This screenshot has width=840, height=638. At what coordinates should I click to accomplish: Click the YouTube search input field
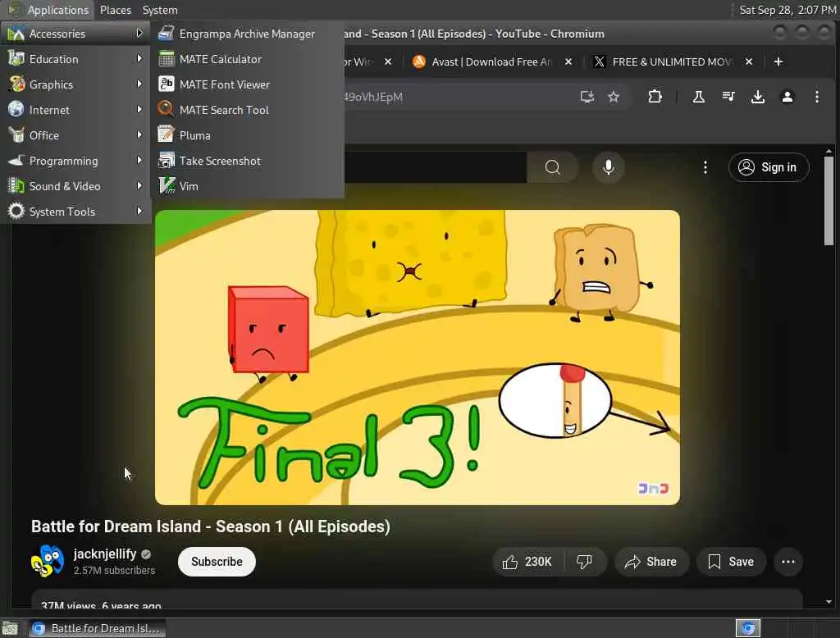tap(435, 167)
